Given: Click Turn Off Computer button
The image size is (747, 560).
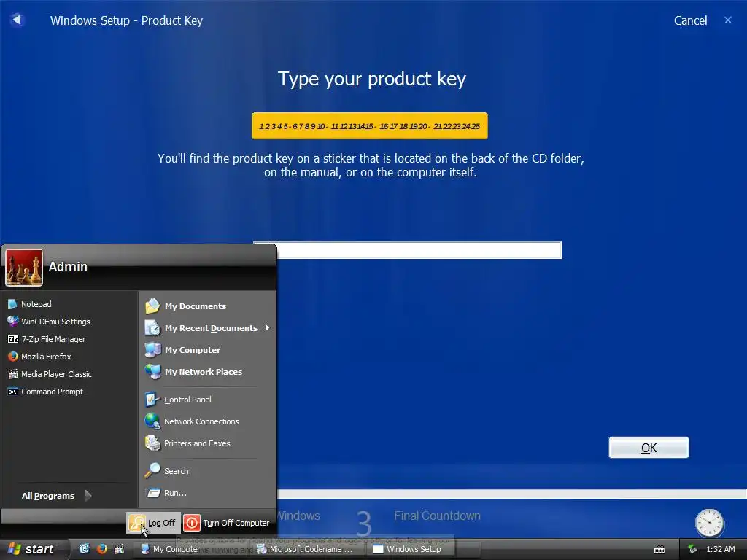Looking at the screenshot, I should point(227,523).
